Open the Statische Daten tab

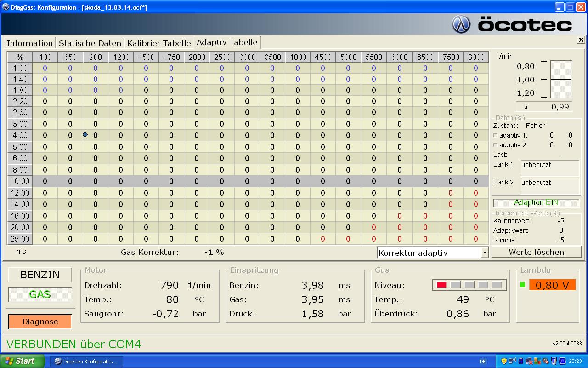click(x=90, y=43)
